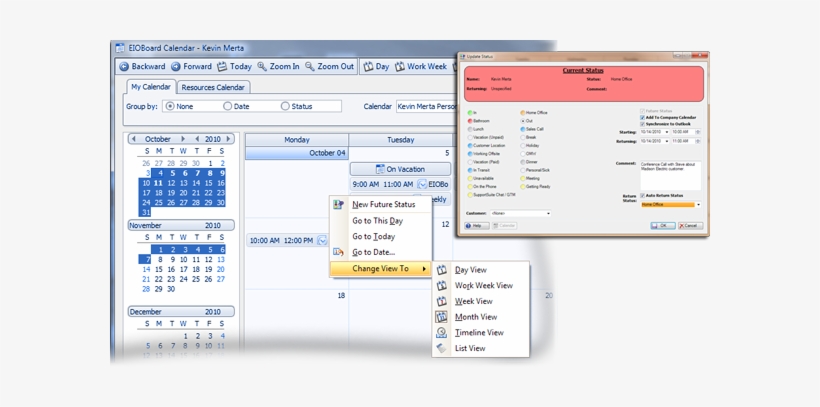
Task: Click the Week View icon in submenu
Action: [442, 301]
